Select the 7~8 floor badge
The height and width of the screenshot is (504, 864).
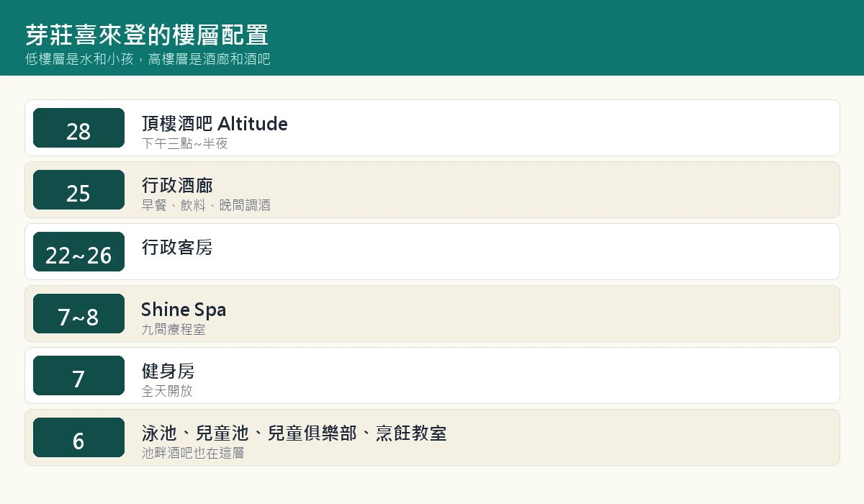[78, 314]
